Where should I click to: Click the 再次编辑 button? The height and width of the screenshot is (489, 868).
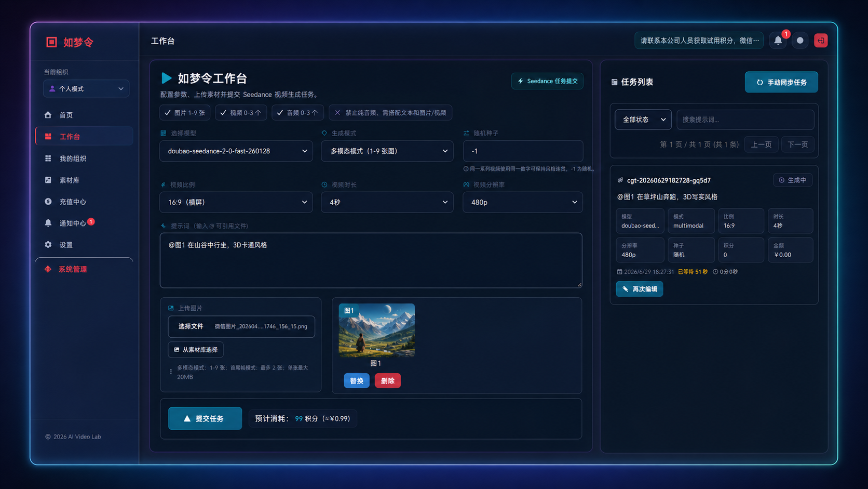(x=640, y=289)
